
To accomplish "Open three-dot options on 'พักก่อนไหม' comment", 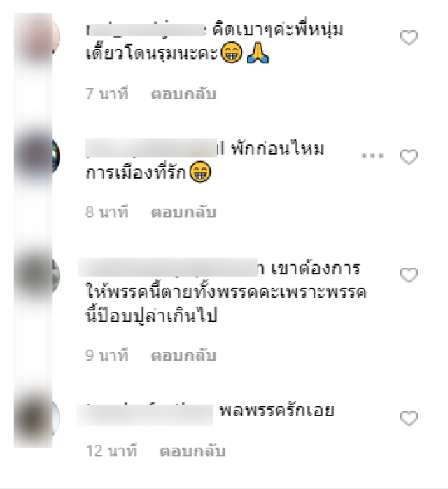I will coord(372,156).
